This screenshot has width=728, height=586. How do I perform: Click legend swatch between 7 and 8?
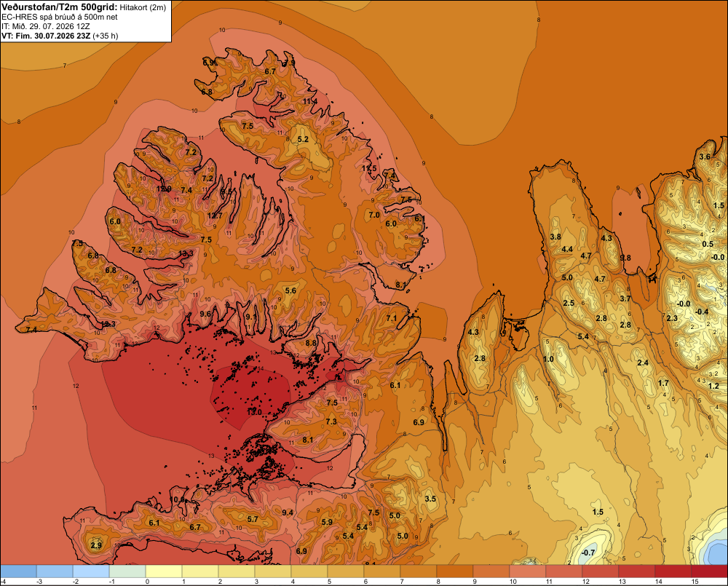419,571
